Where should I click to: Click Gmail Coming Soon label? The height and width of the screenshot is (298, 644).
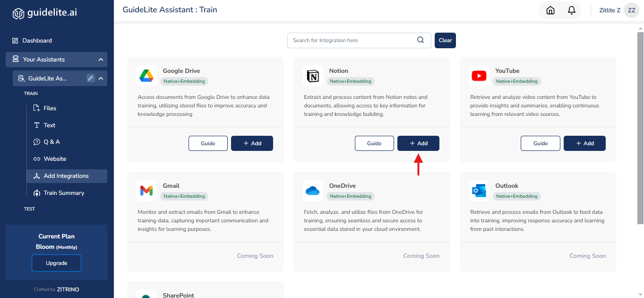pyautogui.click(x=255, y=256)
